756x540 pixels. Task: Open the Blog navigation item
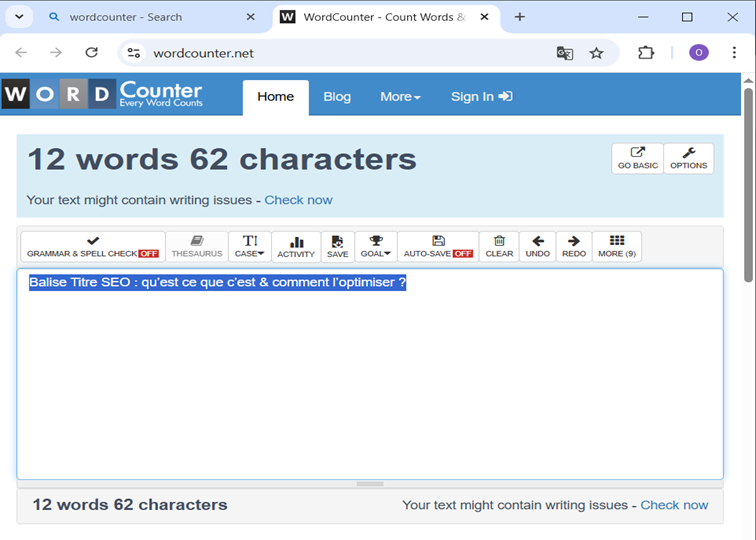tap(337, 97)
